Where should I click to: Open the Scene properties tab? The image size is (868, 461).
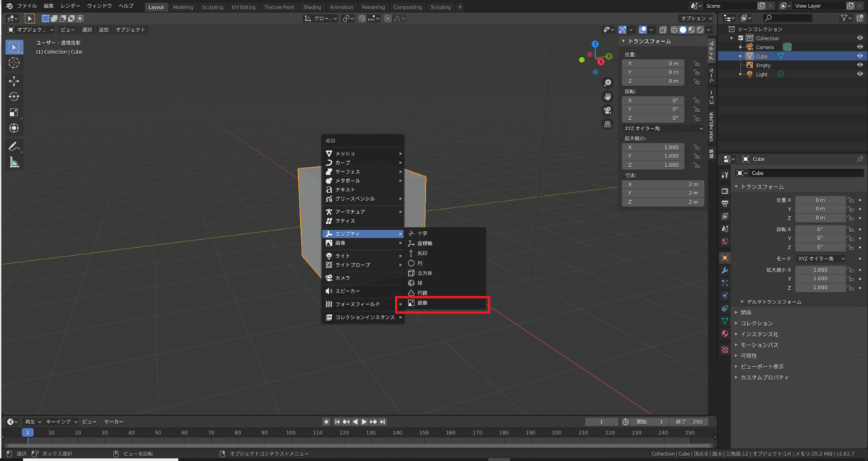(725, 230)
